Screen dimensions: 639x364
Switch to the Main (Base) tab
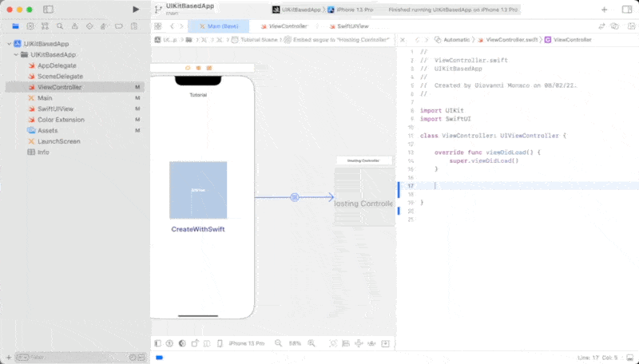click(x=220, y=26)
